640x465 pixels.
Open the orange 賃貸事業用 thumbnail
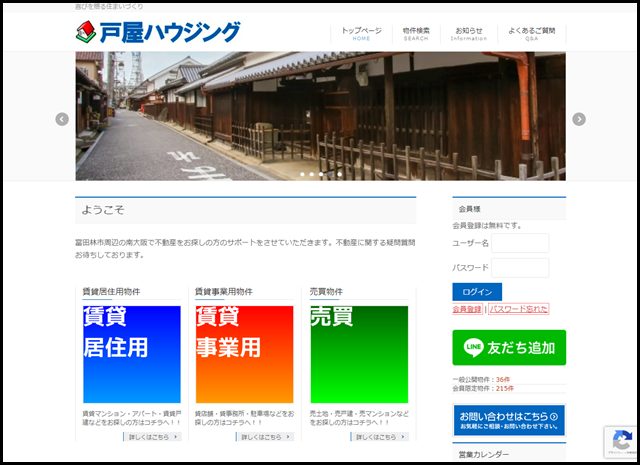(x=244, y=355)
